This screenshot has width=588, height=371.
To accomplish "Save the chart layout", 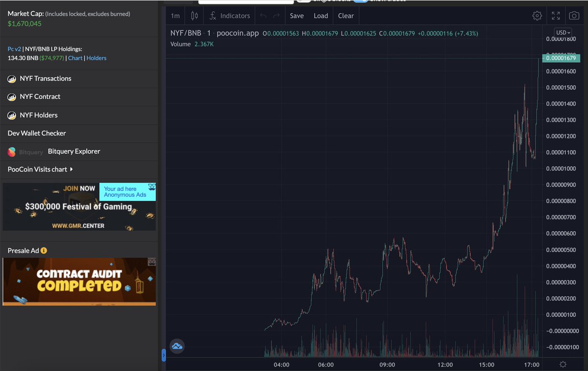I will (x=296, y=16).
